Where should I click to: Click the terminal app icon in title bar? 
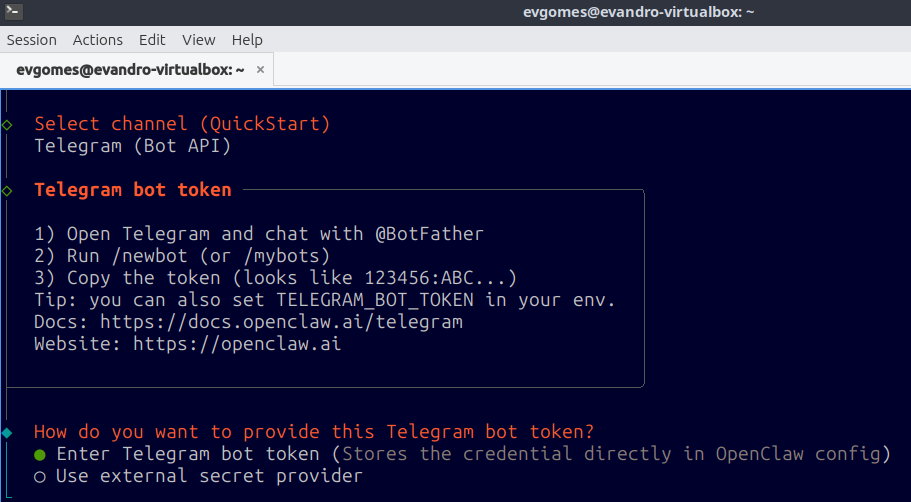coord(14,12)
